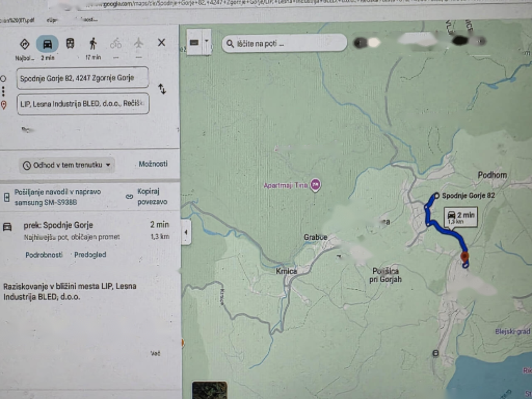Choose the cycling travel mode

pos(116,44)
